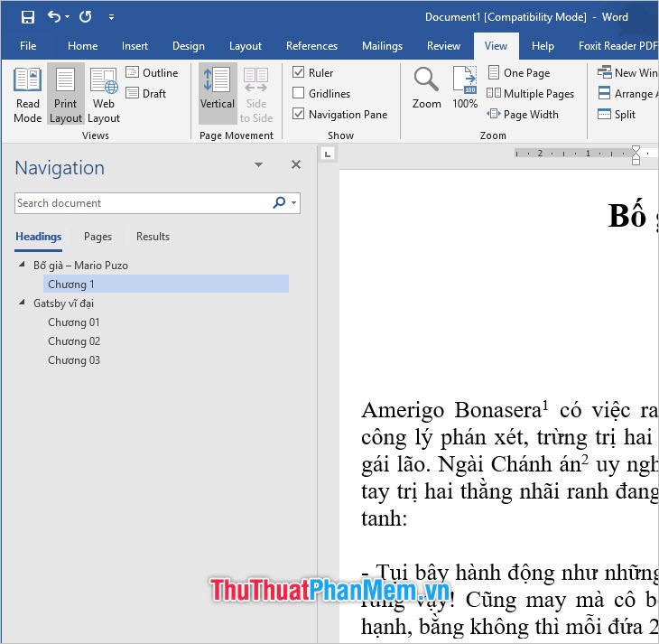659x644 pixels.
Task: Open the Foxit Reader PDF tab
Action: pos(617,46)
